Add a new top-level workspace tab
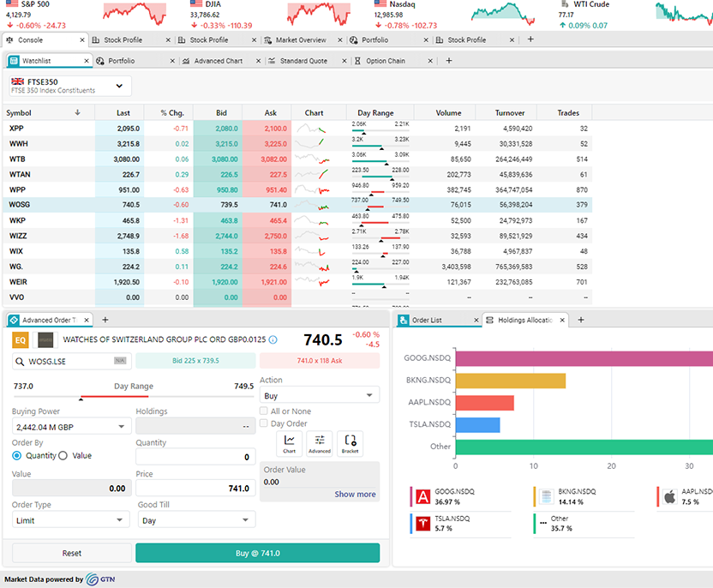Image resolution: width=713 pixels, height=588 pixels. point(530,39)
